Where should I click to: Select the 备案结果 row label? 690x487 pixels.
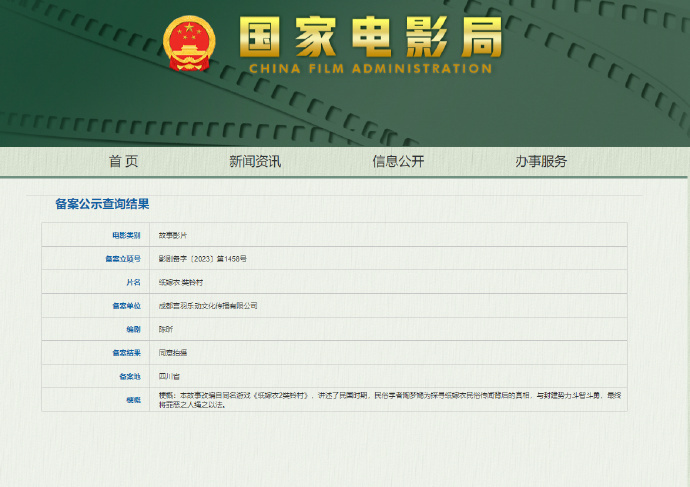click(x=126, y=353)
